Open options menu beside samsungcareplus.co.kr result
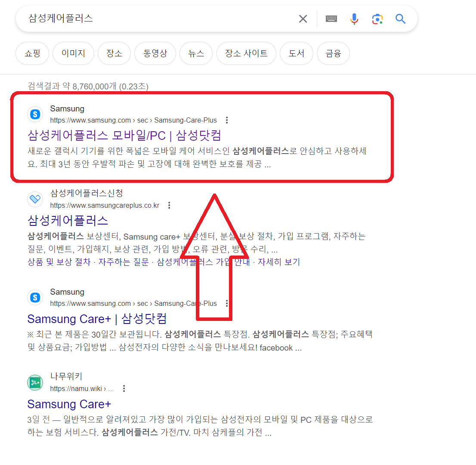The height and width of the screenshot is (465, 476). tap(169, 205)
